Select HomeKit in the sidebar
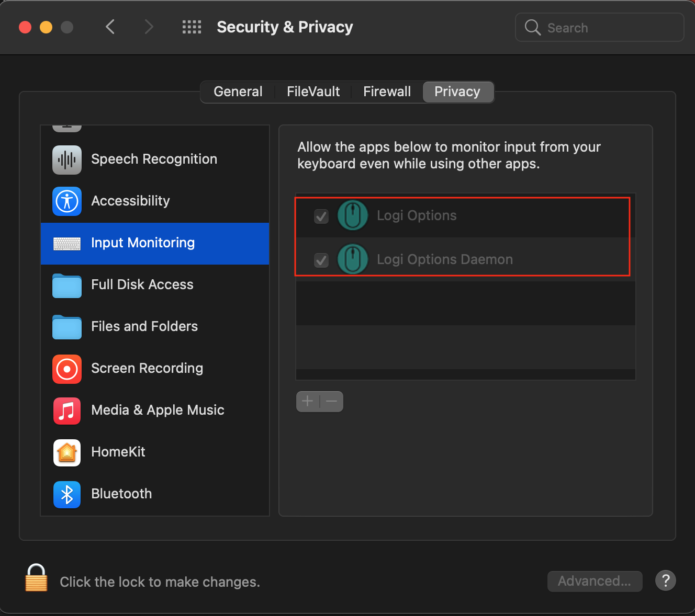The image size is (695, 616). 155,453
